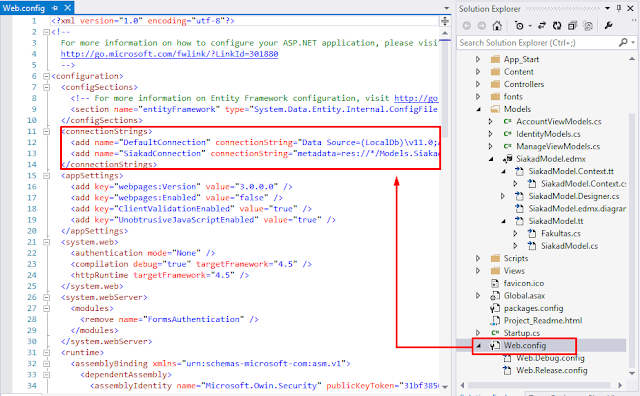Click the split editor icon above scrollbar

click(x=445, y=21)
